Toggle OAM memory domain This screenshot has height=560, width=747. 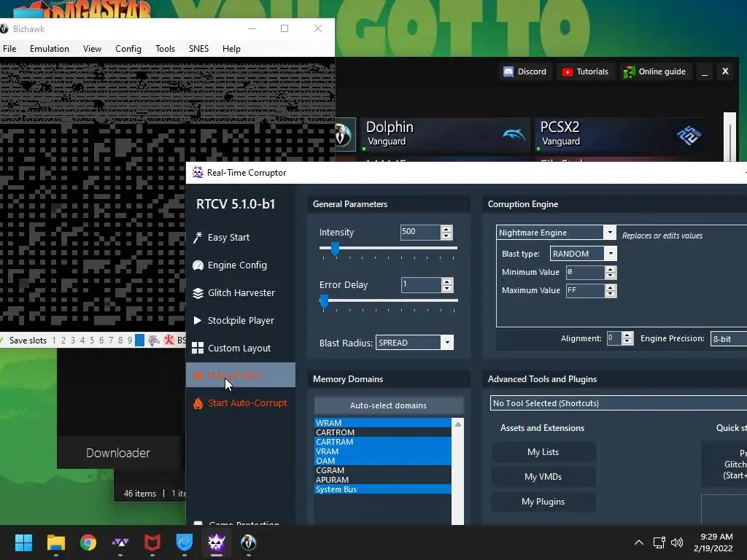[382, 461]
